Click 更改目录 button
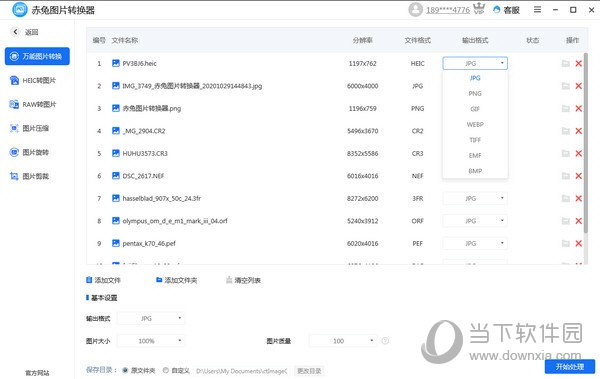The height and width of the screenshot is (379, 600). click(310, 371)
